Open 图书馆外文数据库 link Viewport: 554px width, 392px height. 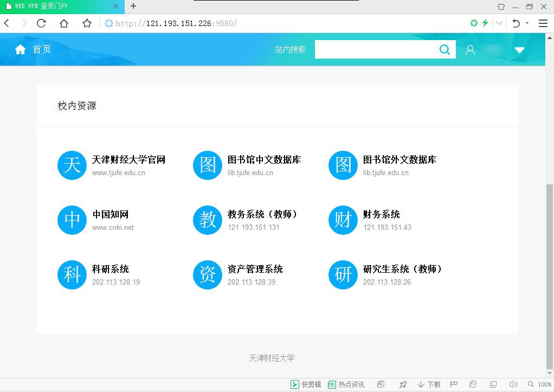[400, 160]
